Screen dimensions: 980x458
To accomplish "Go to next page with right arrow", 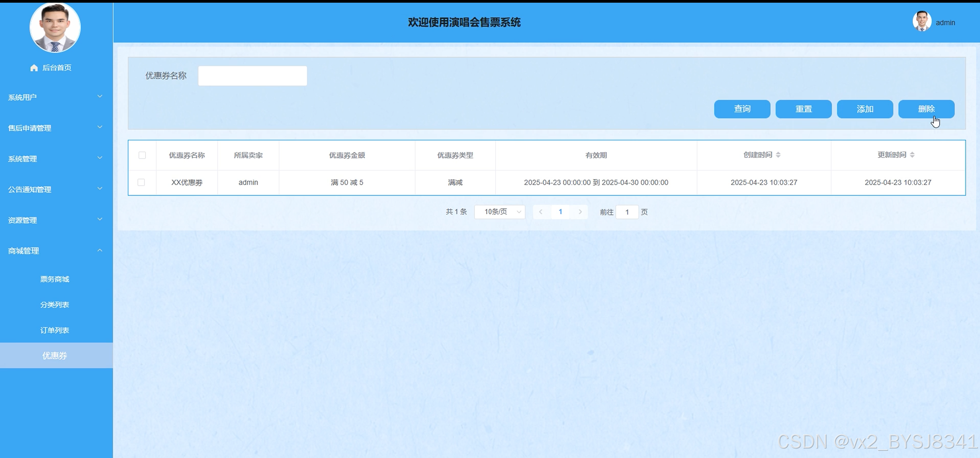I will click(x=580, y=212).
